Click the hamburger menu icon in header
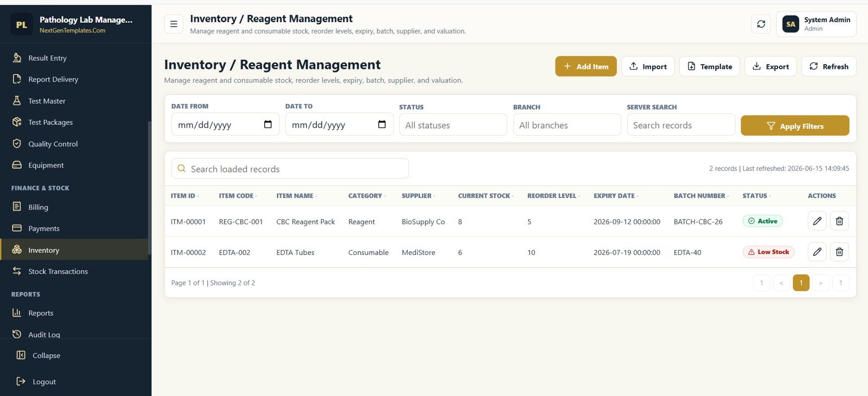Image resolution: width=868 pixels, height=396 pixels. click(174, 24)
